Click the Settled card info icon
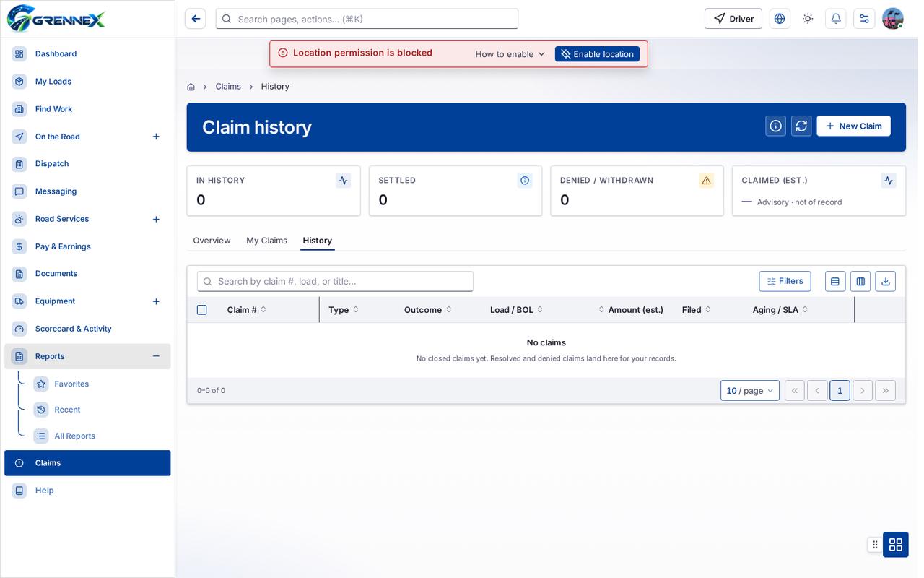Screen dimensions: 924x578 click(525, 181)
